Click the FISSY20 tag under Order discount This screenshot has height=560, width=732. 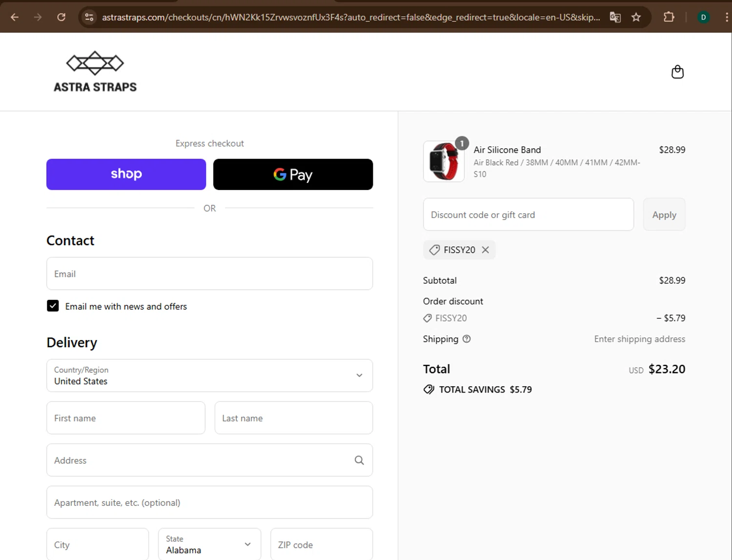[x=445, y=318]
